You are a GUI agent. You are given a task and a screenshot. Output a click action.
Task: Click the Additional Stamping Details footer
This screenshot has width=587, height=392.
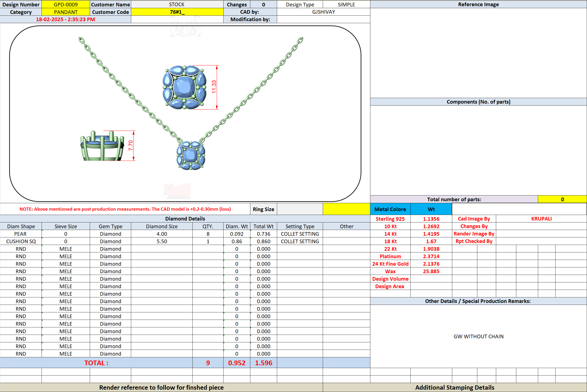pyautogui.click(x=455, y=387)
